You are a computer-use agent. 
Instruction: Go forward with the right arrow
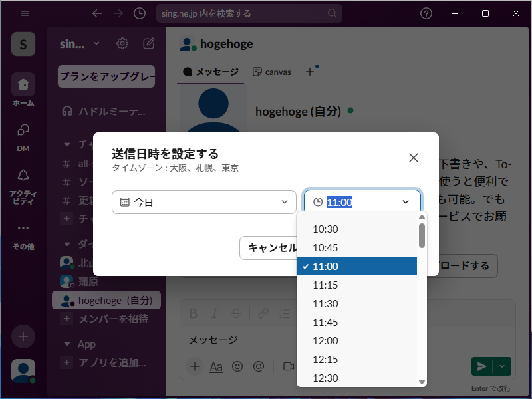point(118,13)
